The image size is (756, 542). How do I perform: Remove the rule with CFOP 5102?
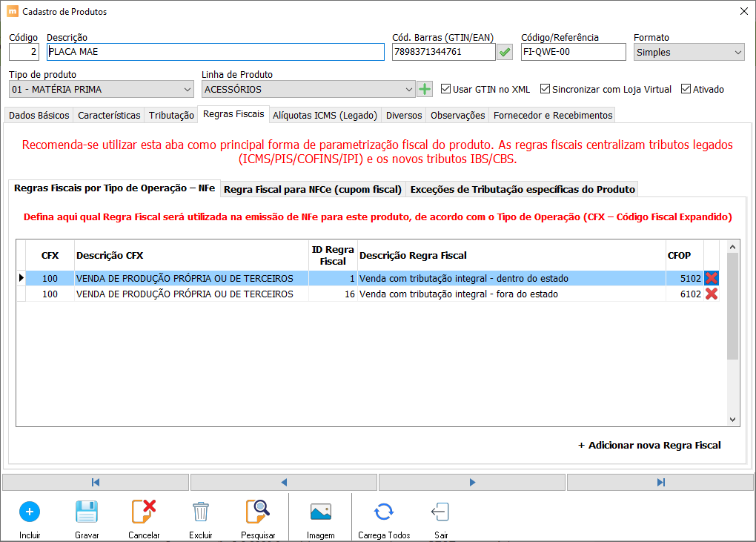coord(712,278)
